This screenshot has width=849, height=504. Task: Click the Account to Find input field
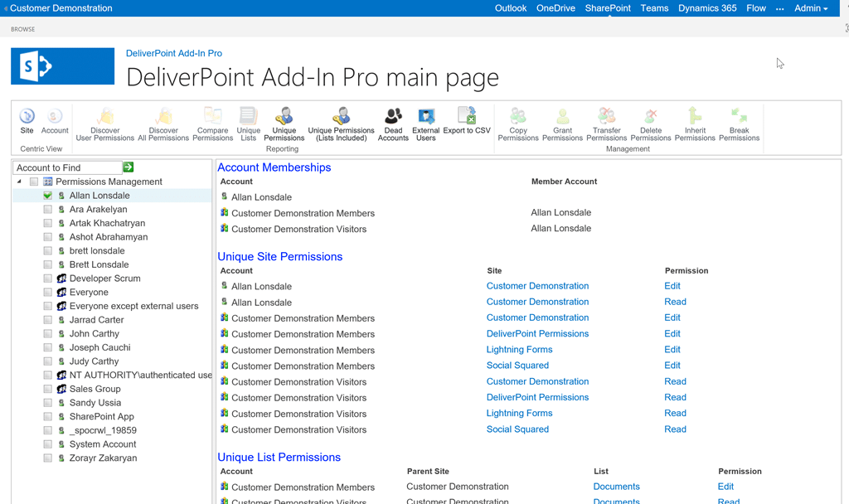67,167
